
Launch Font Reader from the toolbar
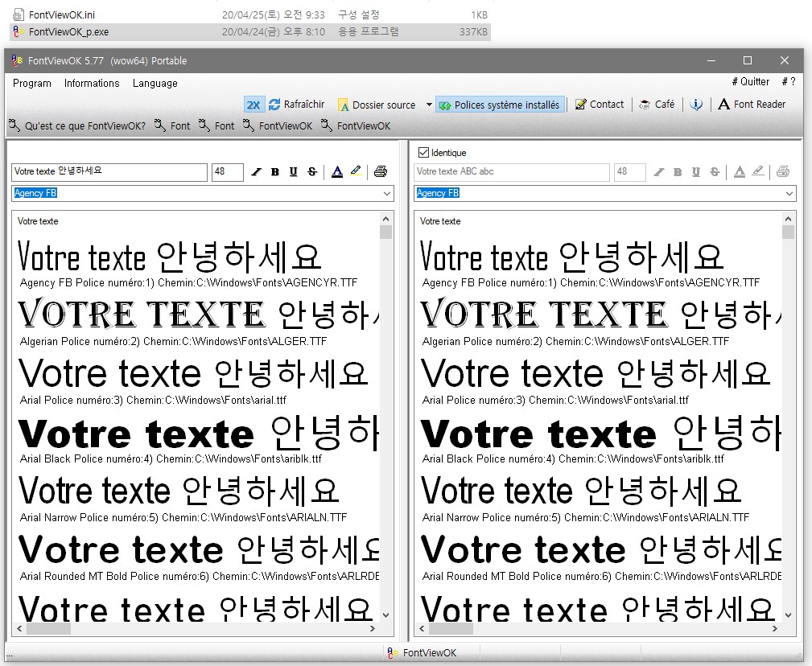pos(751,105)
